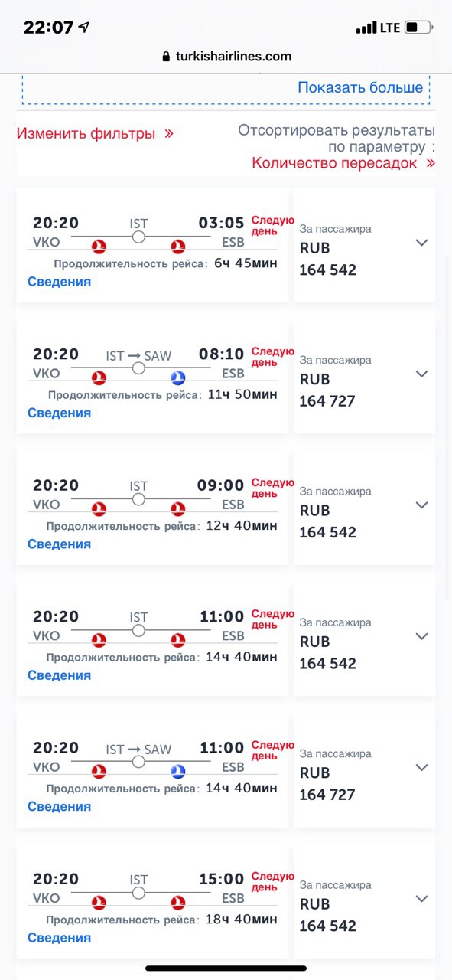
Task: Tap the blue AnadoluJet icon on 08:10 flight
Action: point(178,377)
